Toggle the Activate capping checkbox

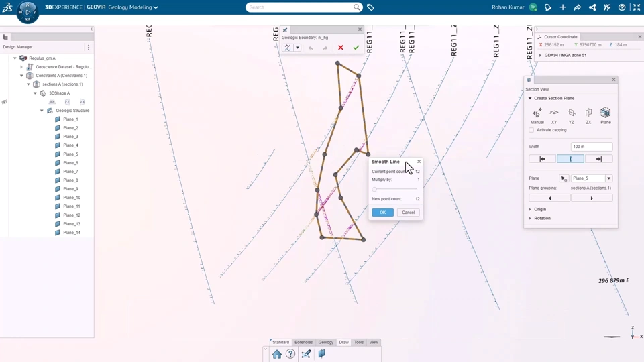click(x=531, y=130)
